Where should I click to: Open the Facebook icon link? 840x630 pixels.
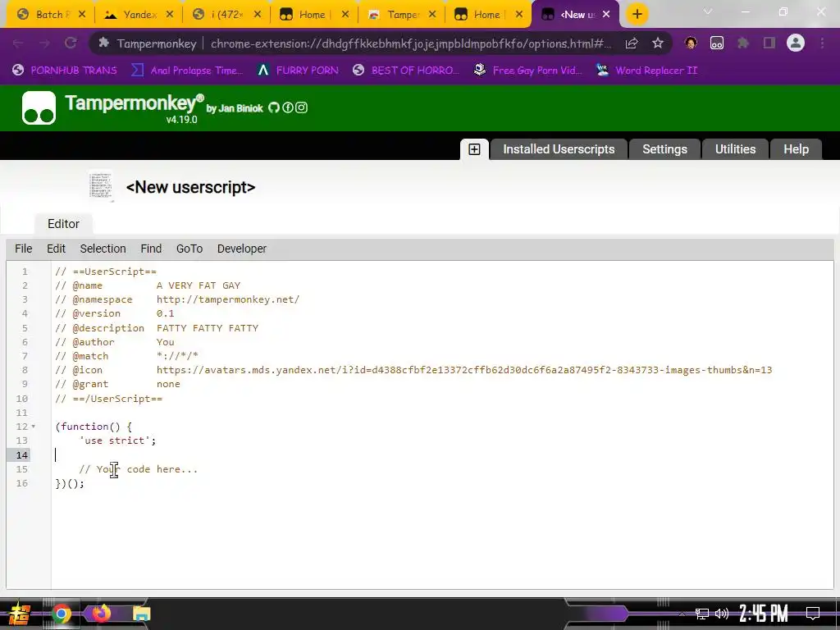pyautogui.click(x=288, y=107)
